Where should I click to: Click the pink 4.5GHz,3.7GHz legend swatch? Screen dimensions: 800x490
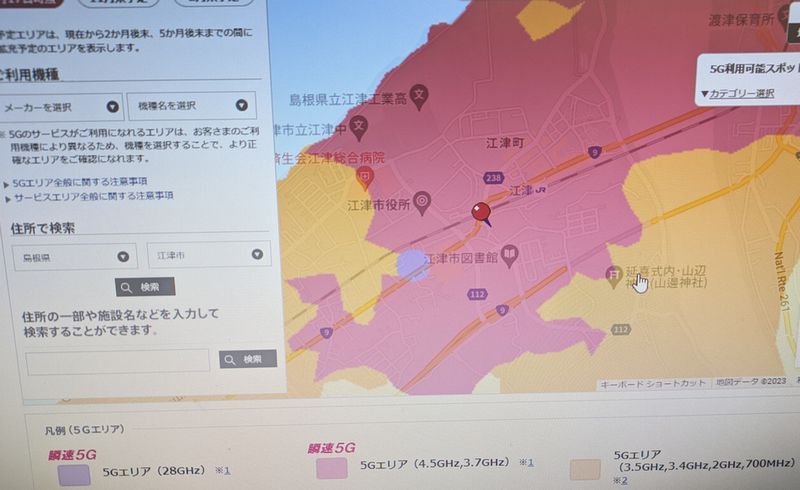(332, 468)
